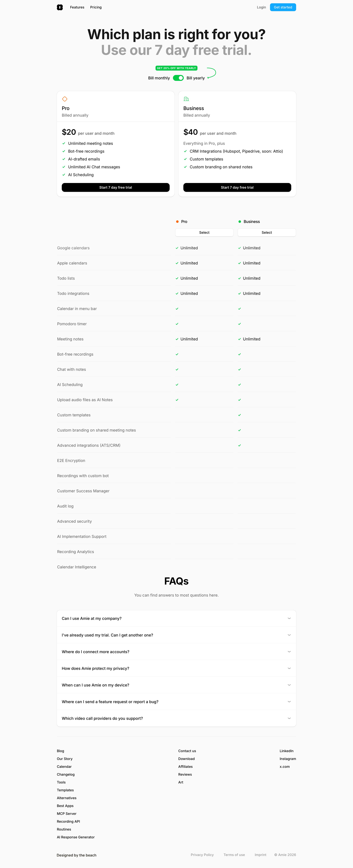Viewport: 353px width, 868px height.
Task: Click the Amie logo in the header
Action: pos(60,7)
